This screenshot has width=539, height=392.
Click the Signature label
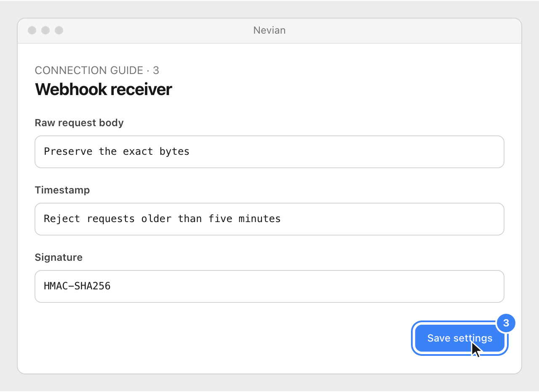point(59,257)
